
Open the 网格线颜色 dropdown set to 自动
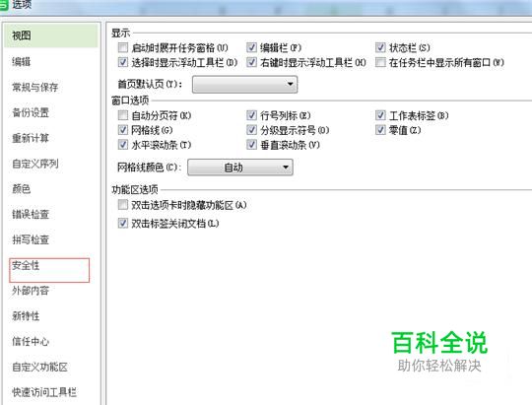[240, 167]
